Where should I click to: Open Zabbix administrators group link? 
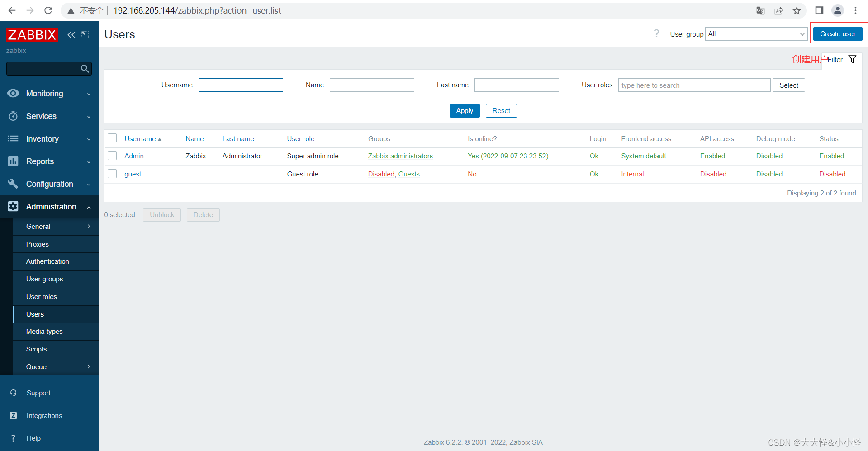(400, 156)
